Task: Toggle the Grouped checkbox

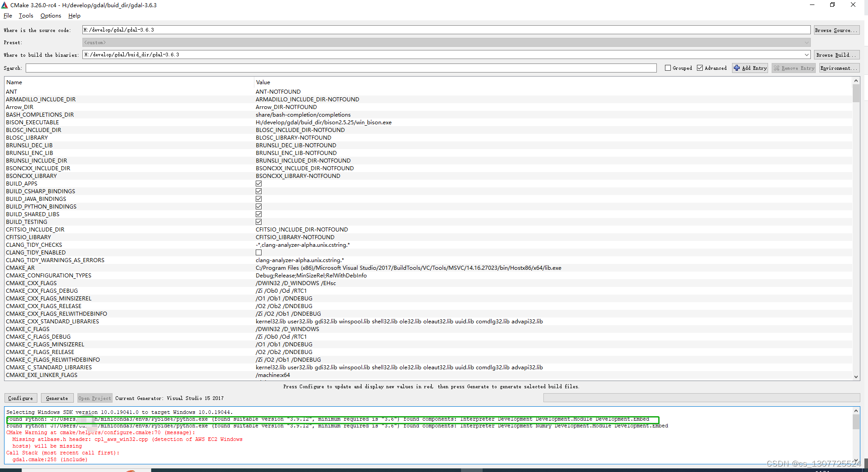Action: [x=668, y=68]
